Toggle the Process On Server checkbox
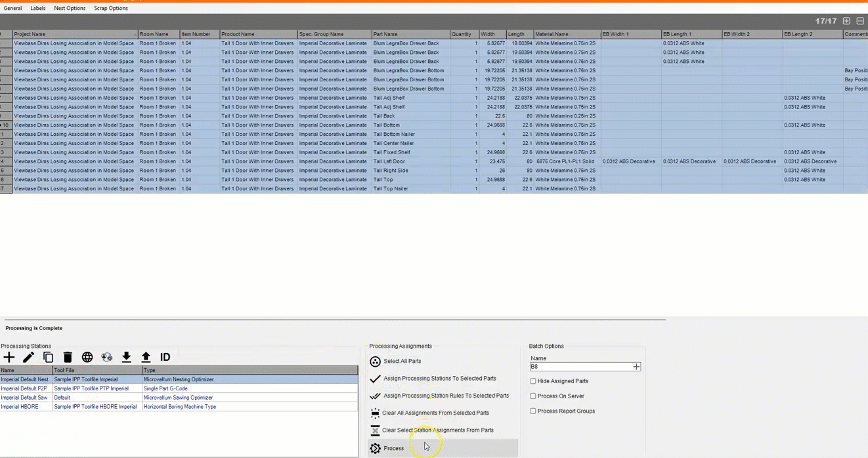The width and height of the screenshot is (868, 458). click(x=533, y=396)
